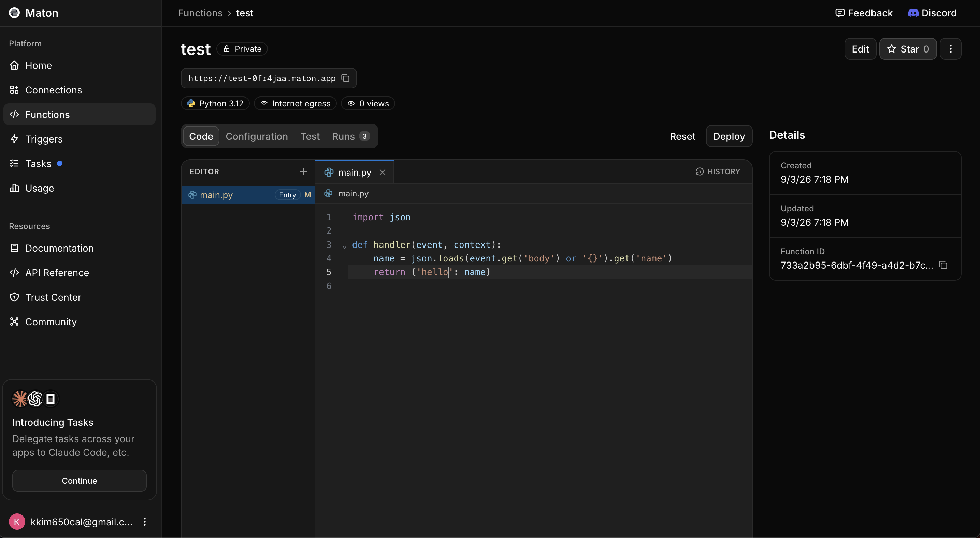Open Documentation resource link
The height and width of the screenshot is (538, 980).
point(79,248)
